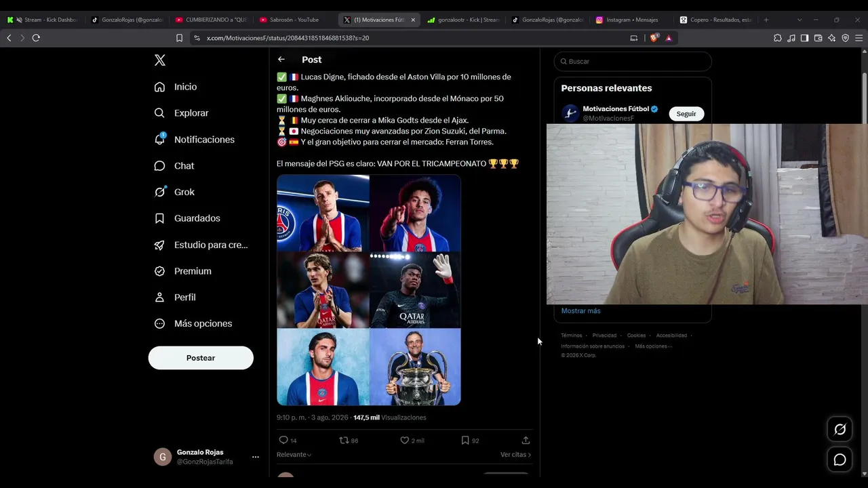
Task: Switch to the Copero - Resultados tab
Action: [x=716, y=20]
